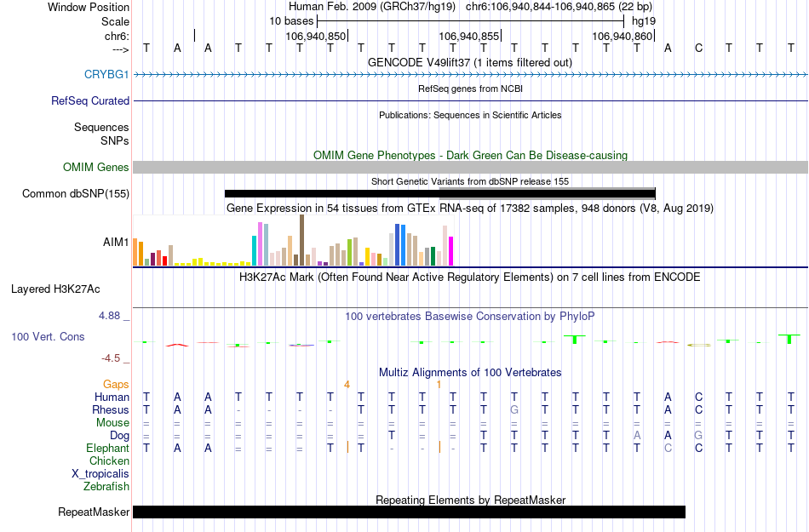Screen dimensions: 809x532
Task: Click the CRYBG1 blue arrowed intron line
Action: tap(470, 75)
